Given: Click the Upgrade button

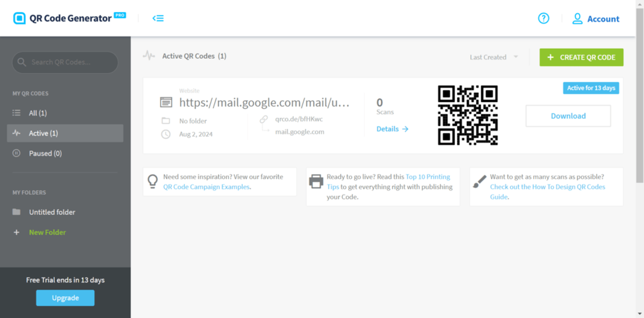Looking at the screenshot, I should coord(65,298).
